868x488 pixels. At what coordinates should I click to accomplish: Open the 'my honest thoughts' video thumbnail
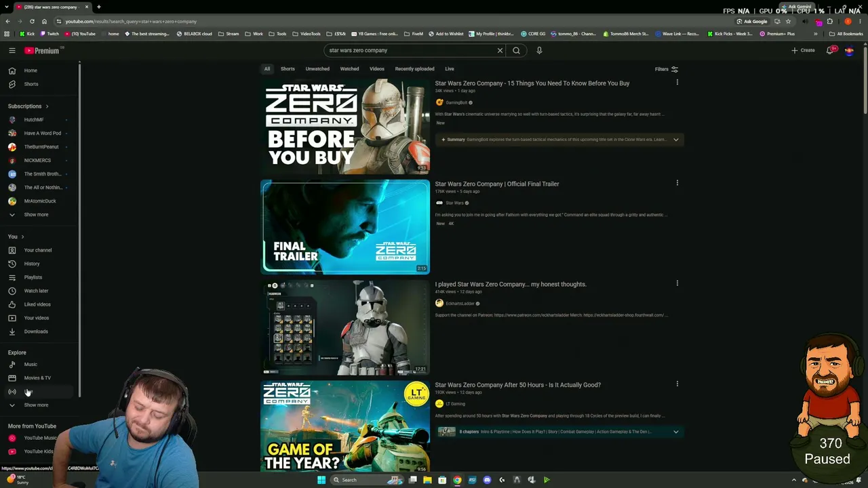[345, 327]
